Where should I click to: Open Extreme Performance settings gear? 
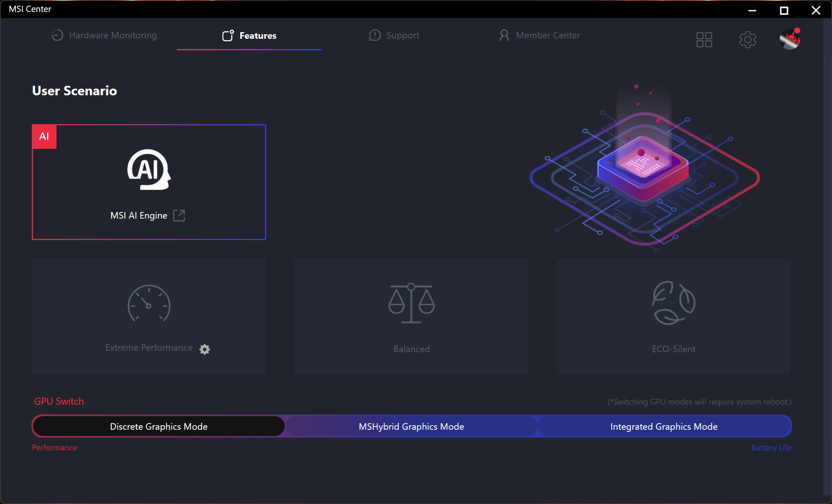(x=205, y=349)
